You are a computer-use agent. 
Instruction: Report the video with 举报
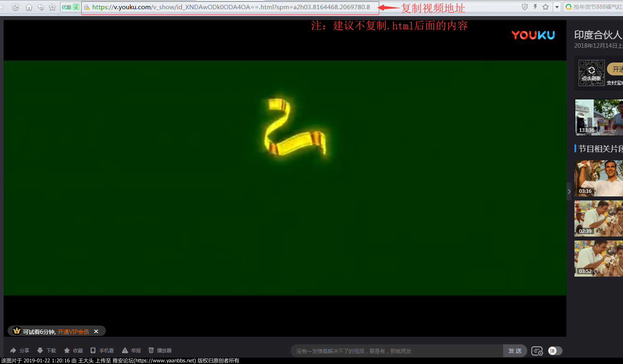point(131,350)
